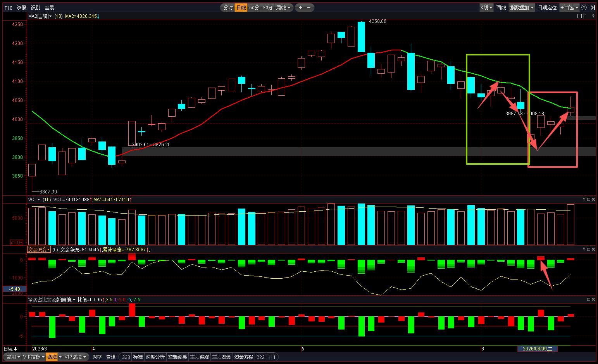
Task: Expand the arrow next to 战法
Action: click(60, 357)
